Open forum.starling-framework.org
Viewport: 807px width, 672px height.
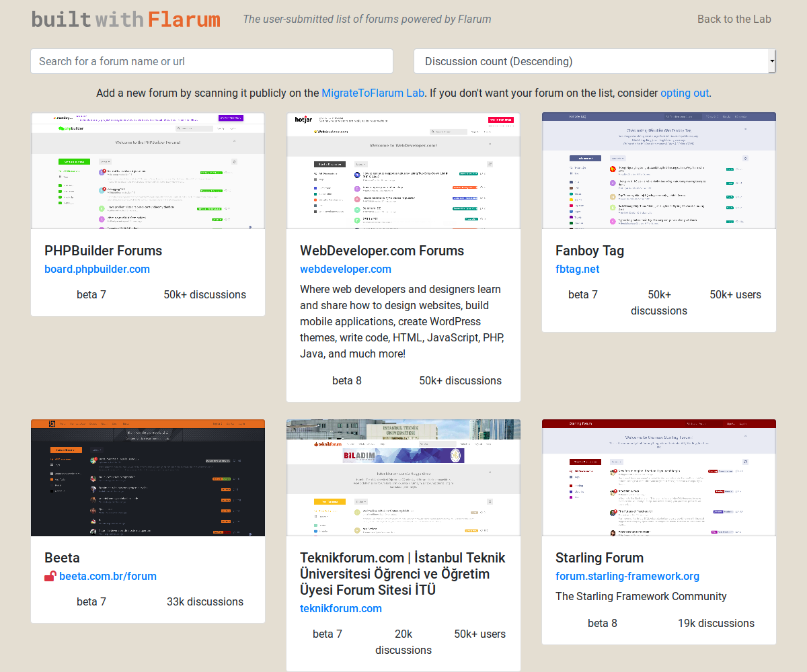pyautogui.click(x=627, y=576)
